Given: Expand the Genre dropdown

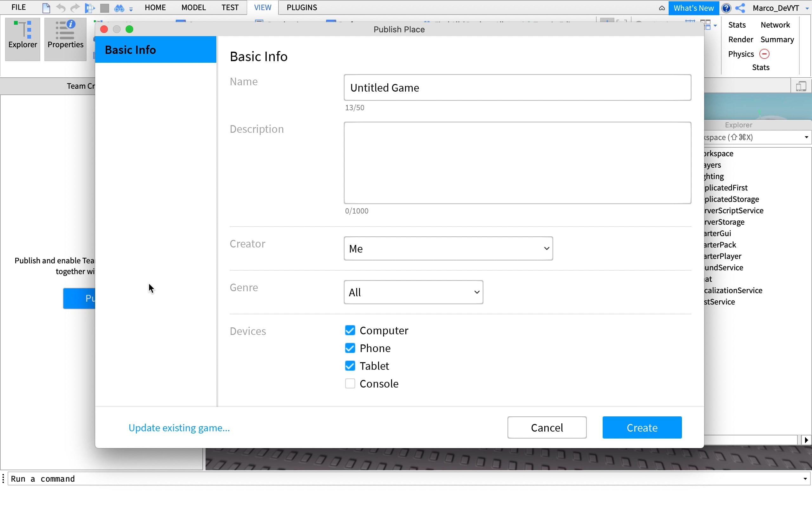Looking at the screenshot, I should (413, 292).
